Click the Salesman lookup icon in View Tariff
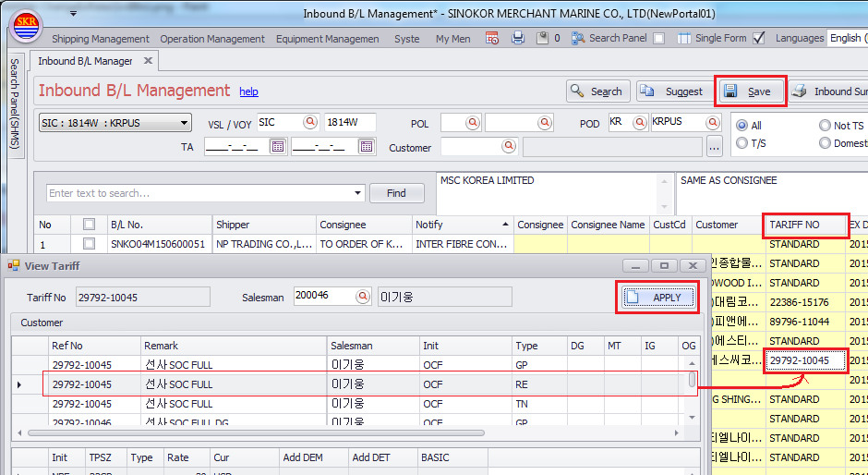The image size is (868, 475). [x=364, y=297]
